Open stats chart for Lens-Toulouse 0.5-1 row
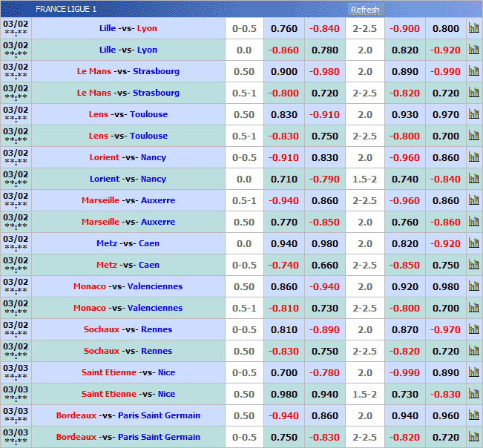The width and height of the screenshot is (483, 448). pos(473,136)
